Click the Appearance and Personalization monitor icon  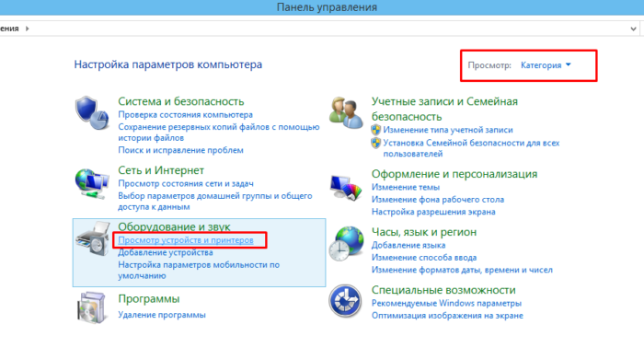tap(346, 188)
